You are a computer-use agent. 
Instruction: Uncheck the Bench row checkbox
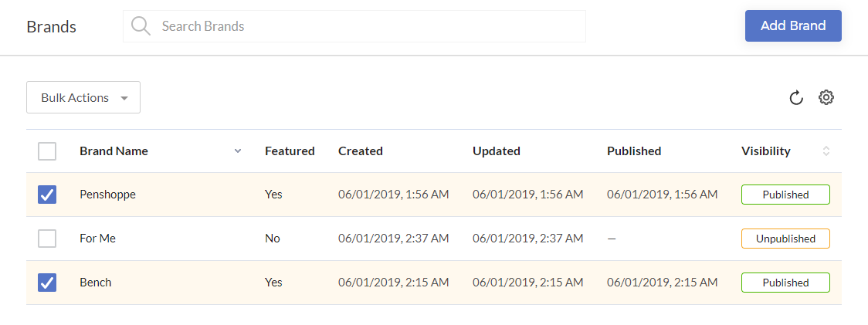[x=47, y=283]
